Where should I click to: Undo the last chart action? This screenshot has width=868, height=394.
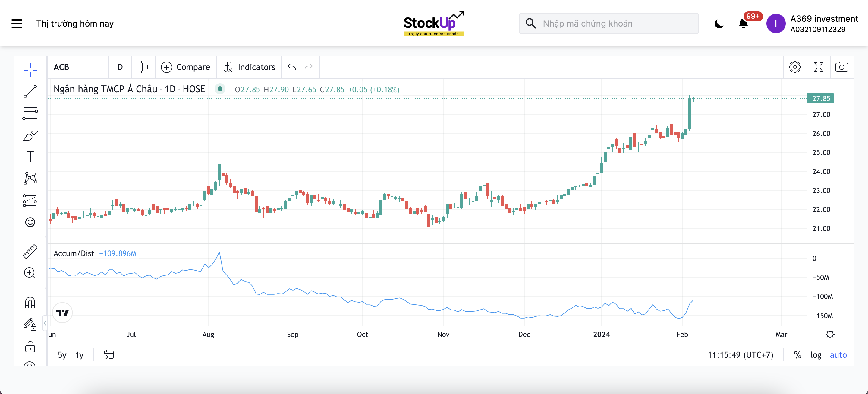292,67
